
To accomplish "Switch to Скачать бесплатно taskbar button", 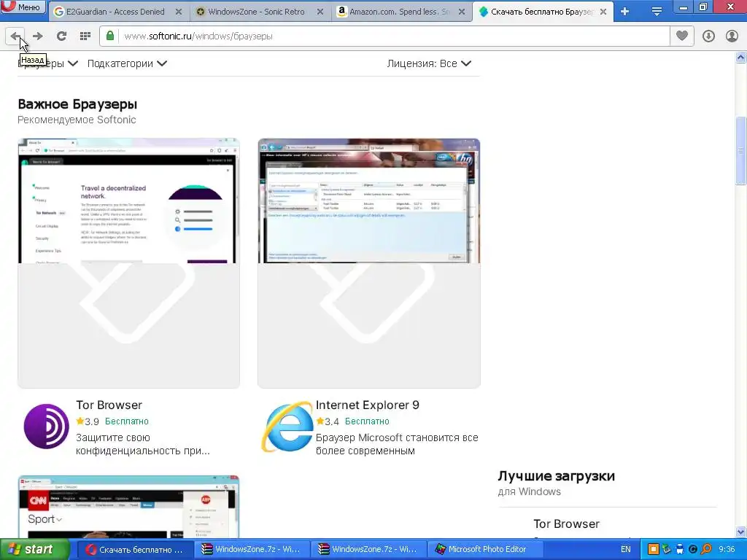I will 135,550.
